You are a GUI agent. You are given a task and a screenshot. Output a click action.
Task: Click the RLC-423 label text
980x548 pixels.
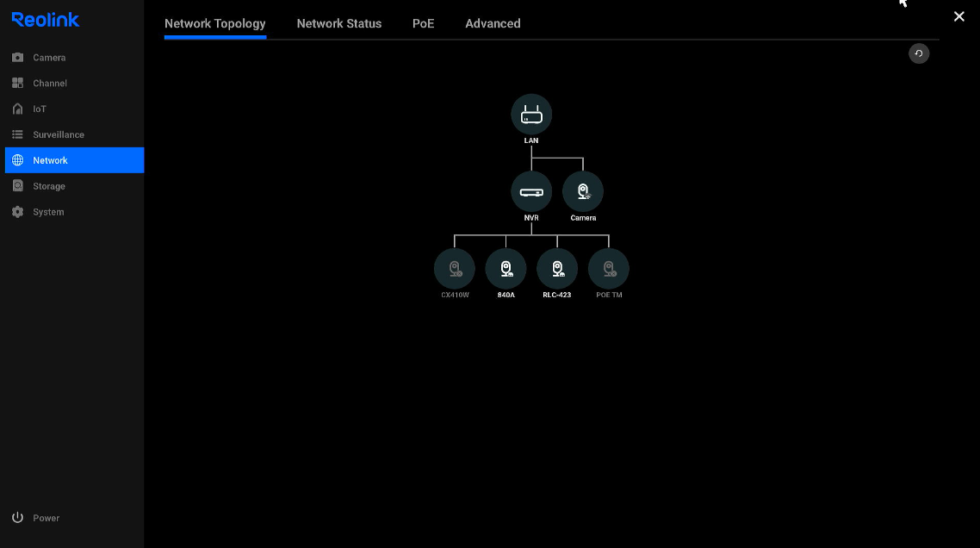pos(557,295)
